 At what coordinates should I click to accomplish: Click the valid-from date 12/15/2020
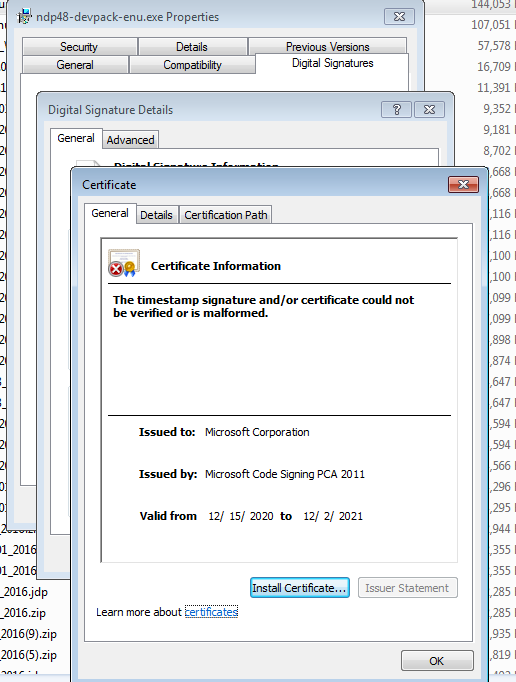(241, 516)
